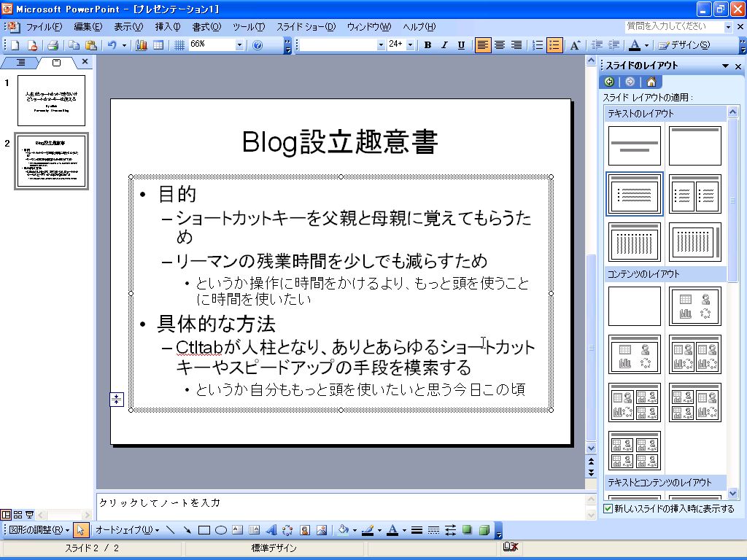Choose line style icon
Image resolution: width=747 pixels, height=560 pixels.
click(417, 530)
